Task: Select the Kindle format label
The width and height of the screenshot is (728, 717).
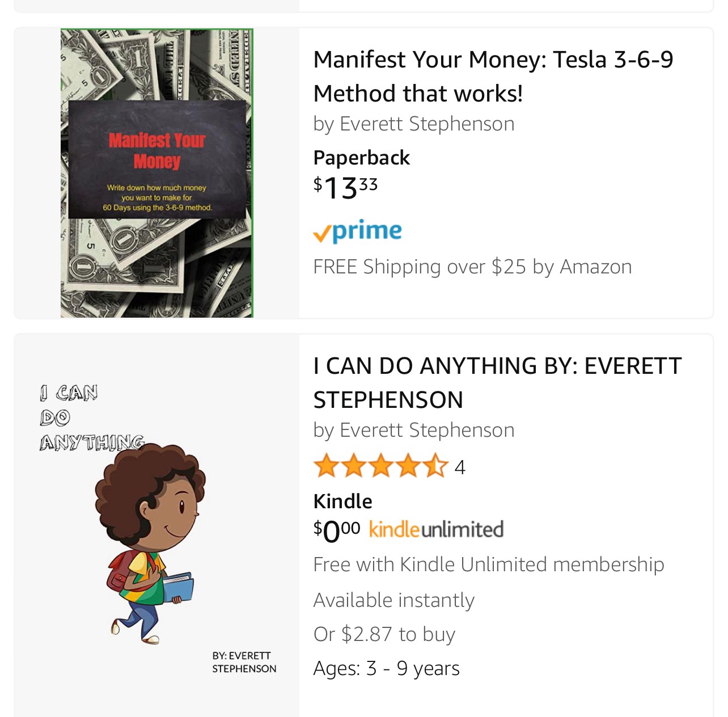Action: point(342,501)
